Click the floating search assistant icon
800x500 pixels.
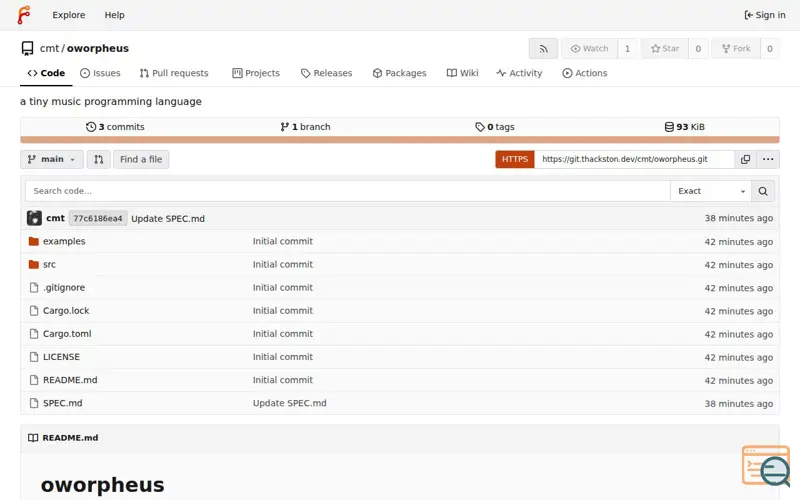[x=766, y=466]
